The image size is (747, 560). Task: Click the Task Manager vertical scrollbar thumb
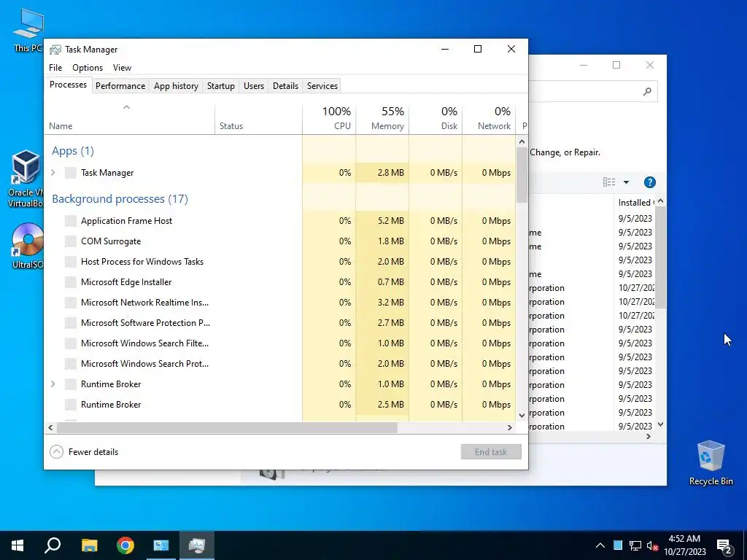[x=522, y=175]
